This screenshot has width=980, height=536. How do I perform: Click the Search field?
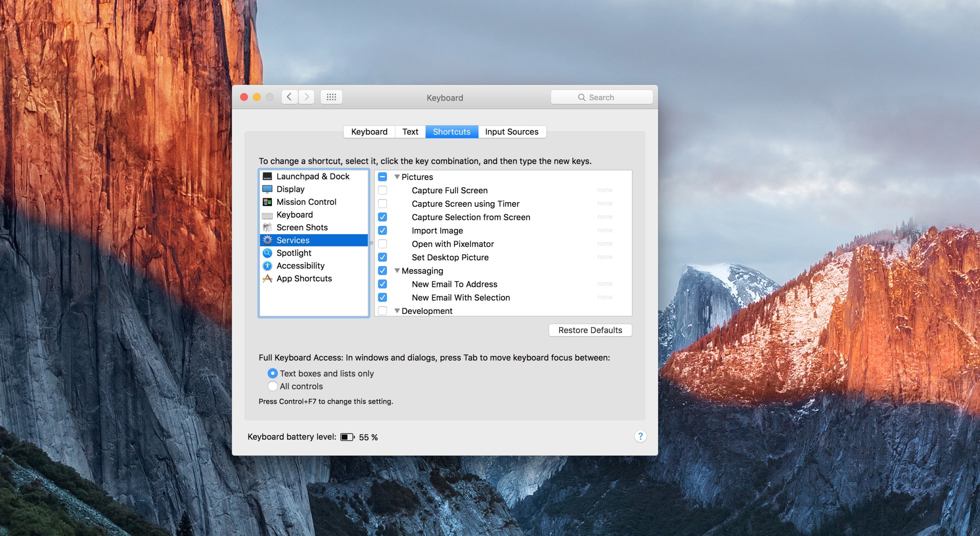point(601,97)
